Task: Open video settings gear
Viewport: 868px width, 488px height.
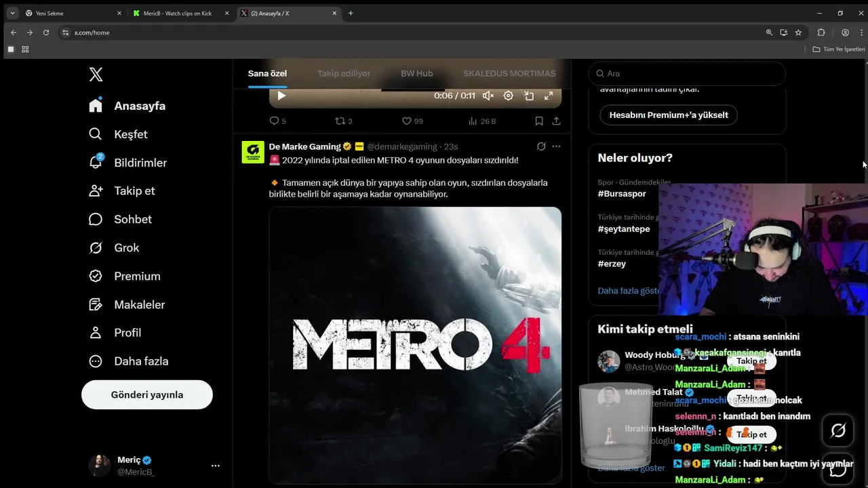Action: point(508,96)
